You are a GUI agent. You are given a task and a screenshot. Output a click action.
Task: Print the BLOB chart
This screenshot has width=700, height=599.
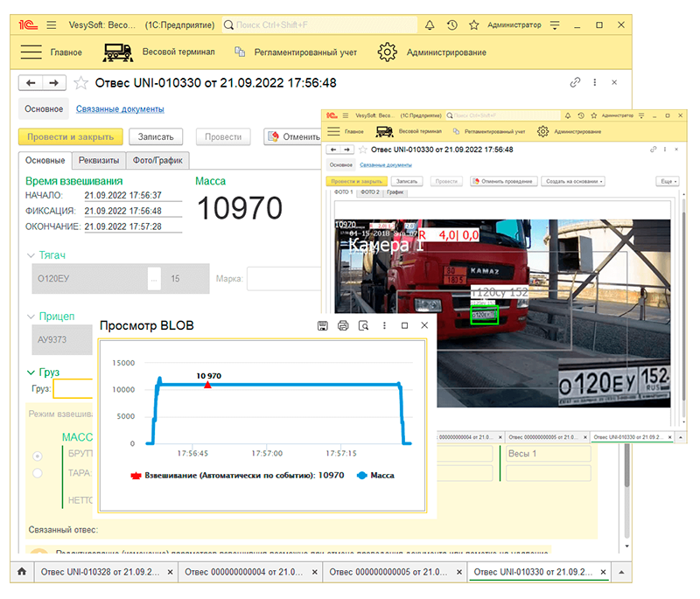pyautogui.click(x=343, y=326)
